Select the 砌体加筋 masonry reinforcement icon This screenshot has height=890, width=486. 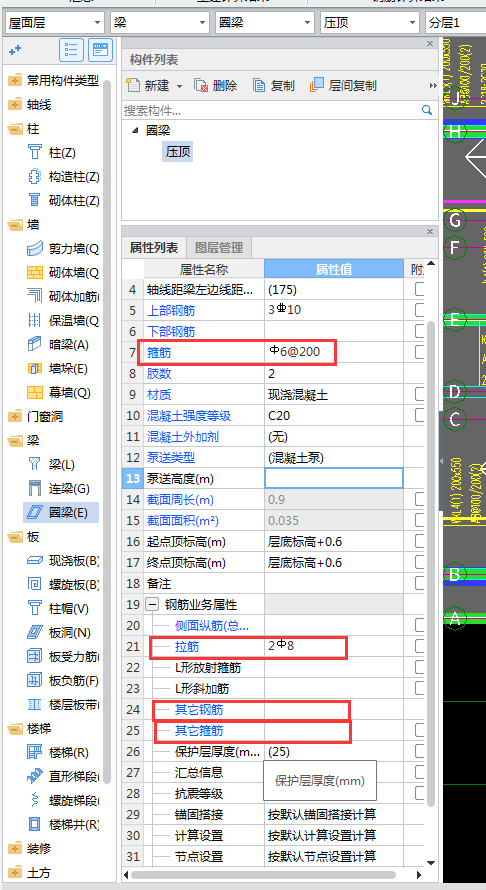pyautogui.click(x=35, y=296)
